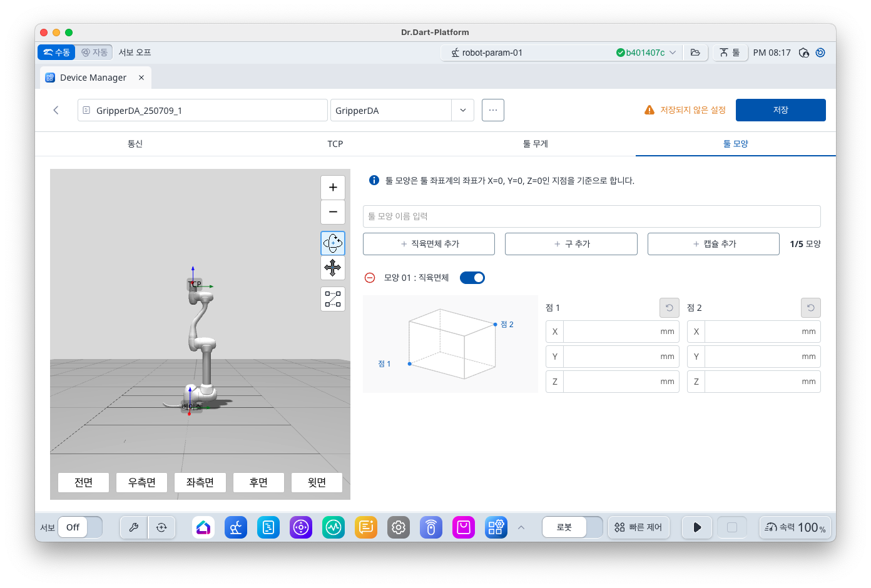Switch to 자동 mode
The image size is (871, 588).
(94, 53)
